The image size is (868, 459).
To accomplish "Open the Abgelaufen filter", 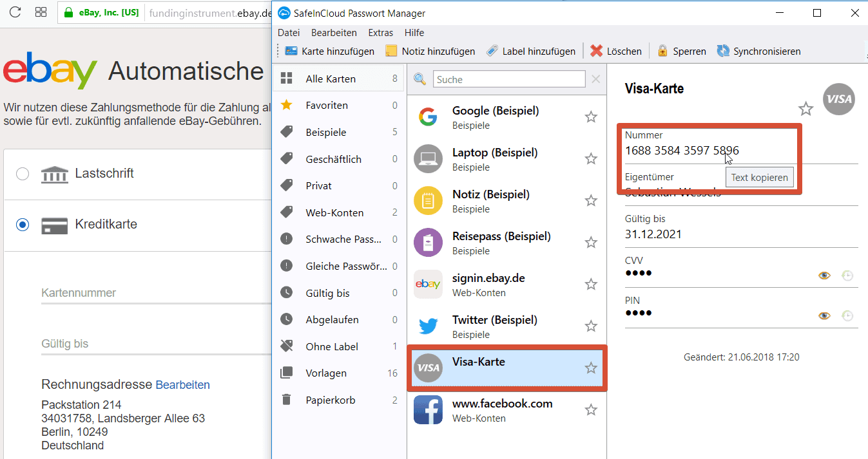I will point(339,320).
